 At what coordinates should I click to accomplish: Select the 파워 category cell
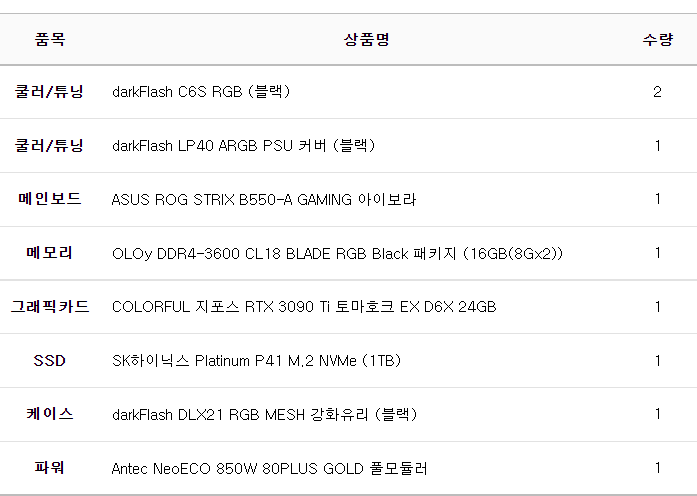click(x=49, y=468)
